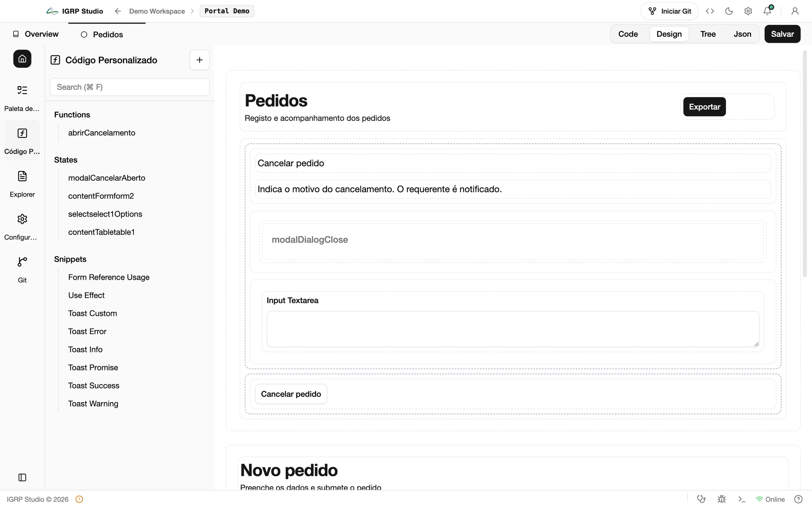Click the Online connection status indicator
812x508 pixels.
[x=770, y=499]
